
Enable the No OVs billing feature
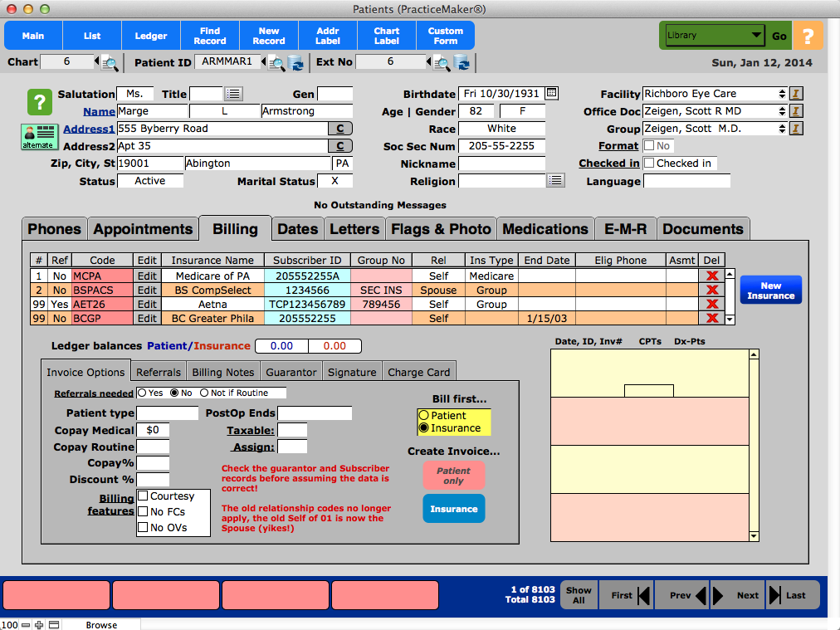coord(143,528)
